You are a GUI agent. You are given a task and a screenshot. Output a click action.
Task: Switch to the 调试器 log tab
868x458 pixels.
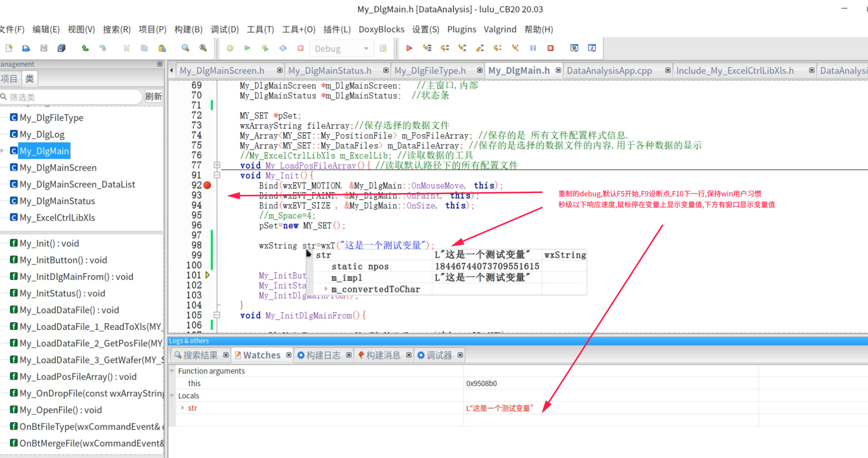[x=439, y=355]
